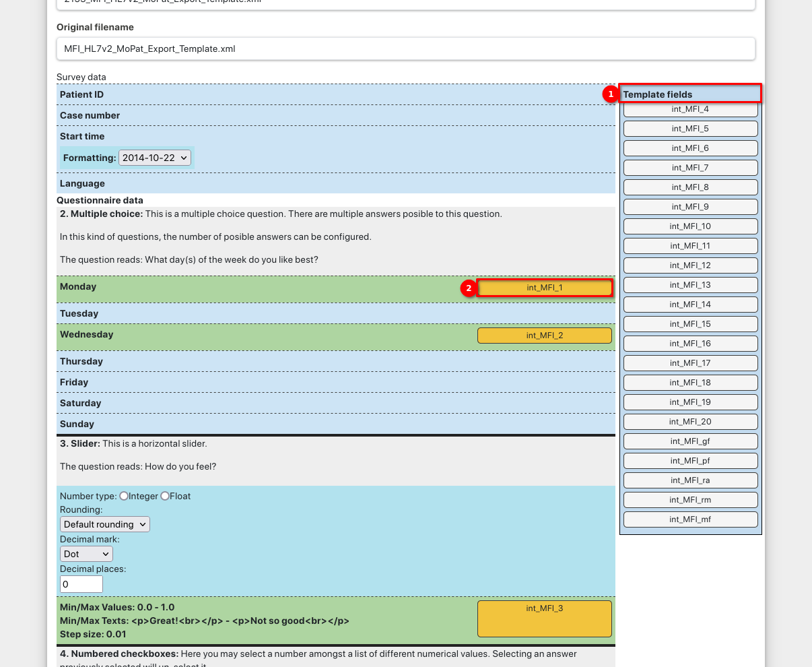
Task: Select the Integer number type option
Action: coord(124,496)
